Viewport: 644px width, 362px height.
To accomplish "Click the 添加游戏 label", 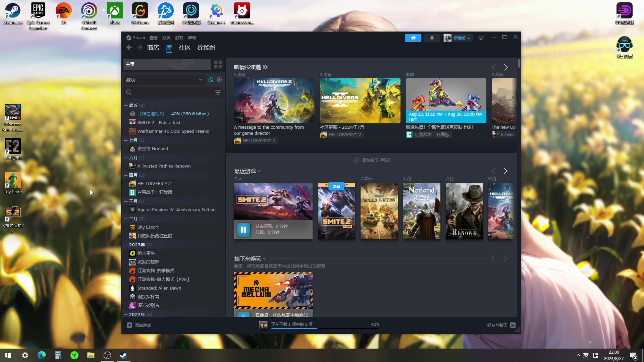I will 143,325.
